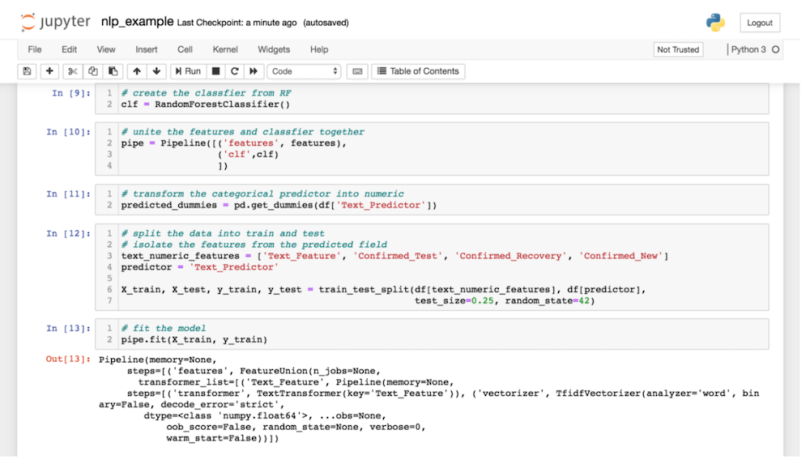This screenshot has height=464, width=810.
Task: Click the (autosaved) status text
Action: tap(326, 23)
